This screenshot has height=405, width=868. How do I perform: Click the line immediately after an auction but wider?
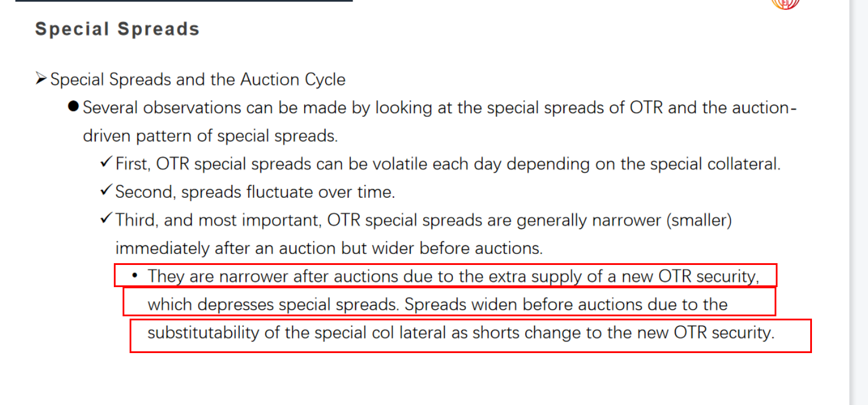point(329,248)
